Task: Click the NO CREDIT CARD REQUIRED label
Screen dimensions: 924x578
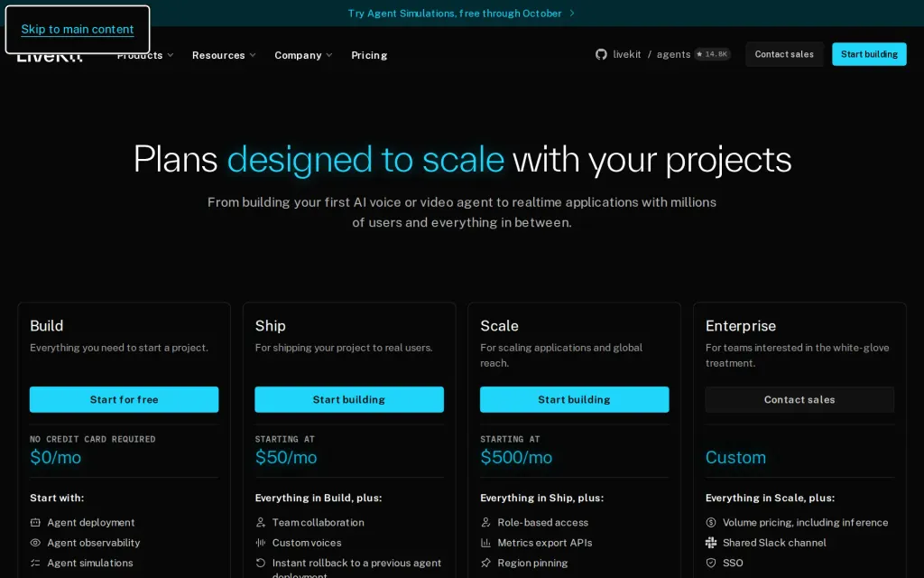Action: 93,439
